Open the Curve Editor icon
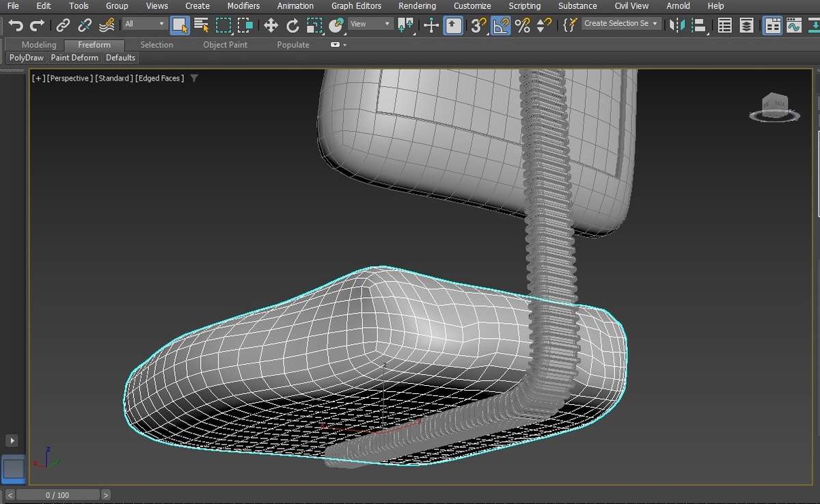The image size is (820, 504). pos(793,25)
